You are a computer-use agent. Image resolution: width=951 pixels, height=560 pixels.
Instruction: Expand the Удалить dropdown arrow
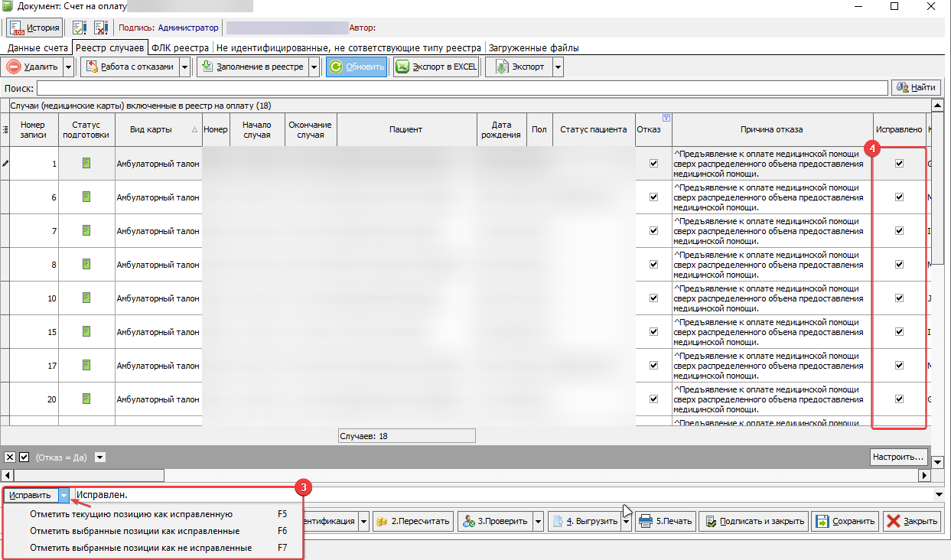pos(69,67)
